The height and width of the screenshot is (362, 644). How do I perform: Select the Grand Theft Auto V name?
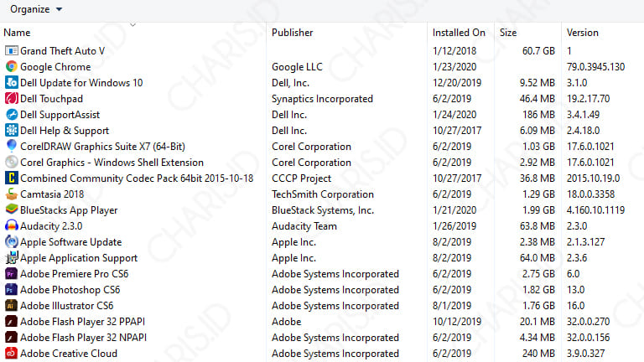62,51
